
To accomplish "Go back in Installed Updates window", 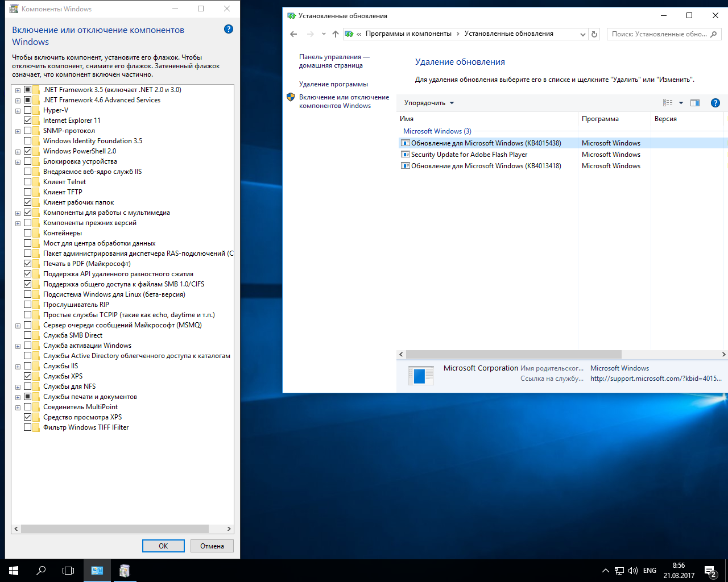I will point(293,34).
